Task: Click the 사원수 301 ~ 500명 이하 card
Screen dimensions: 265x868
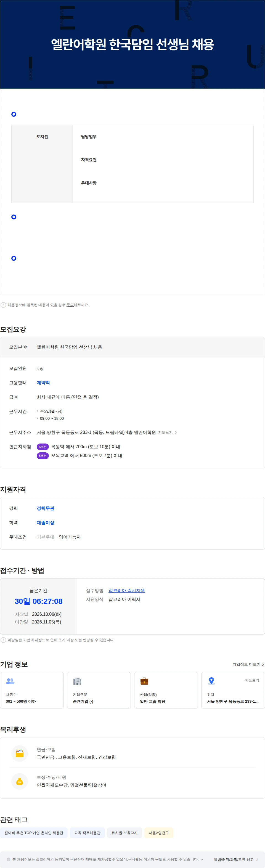Action: tap(32, 690)
